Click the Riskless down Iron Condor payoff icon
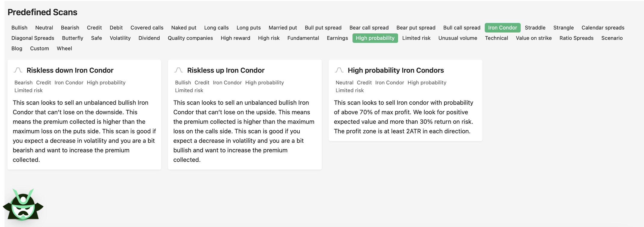Viewport: 644px width, 227px height. click(x=18, y=70)
